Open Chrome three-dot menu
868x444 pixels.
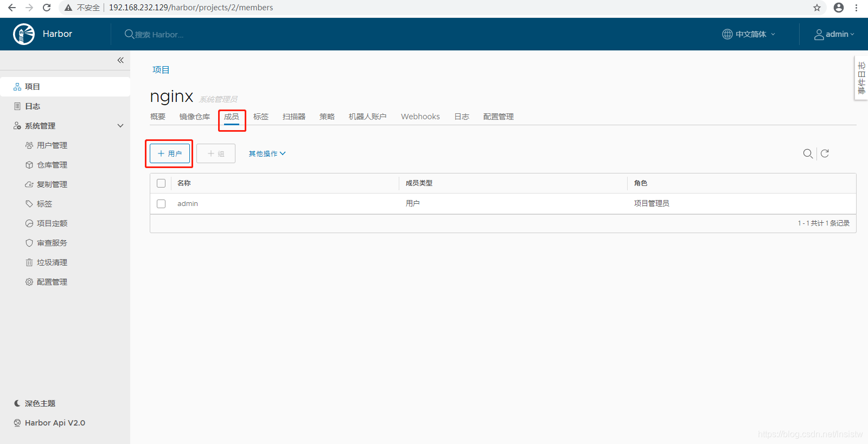(857, 8)
